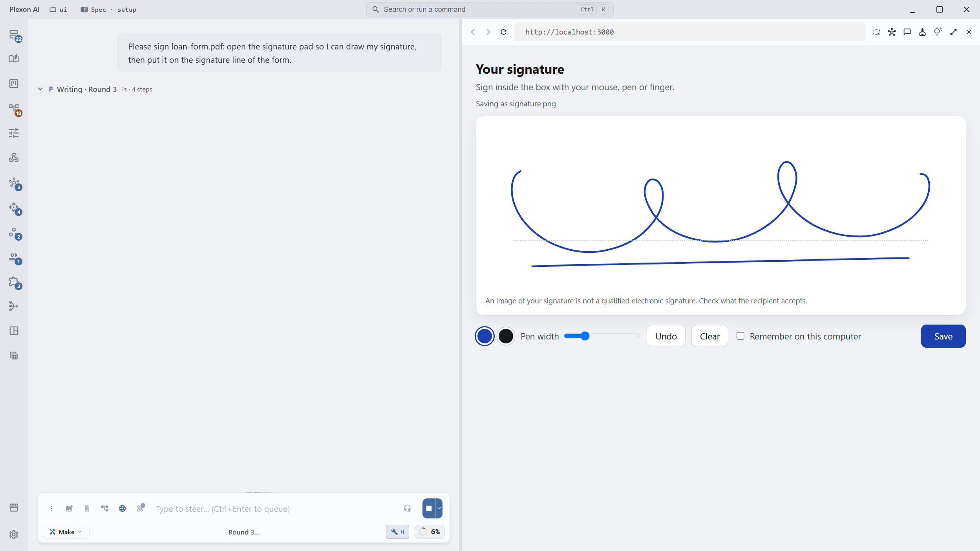Activate the element selection tool in the browser toolbar

pyautogui.click(x=876, y=32)
